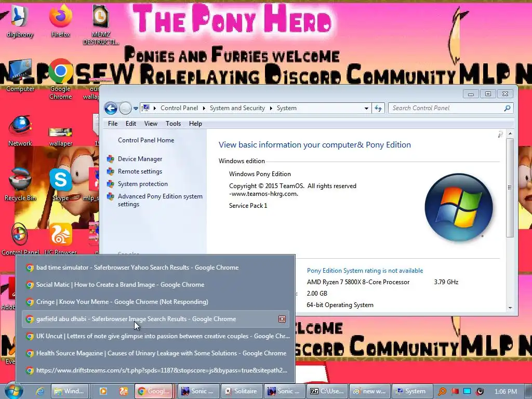
Task: Switch to Solitaire taskbar button
Action: tap(242, 391)
